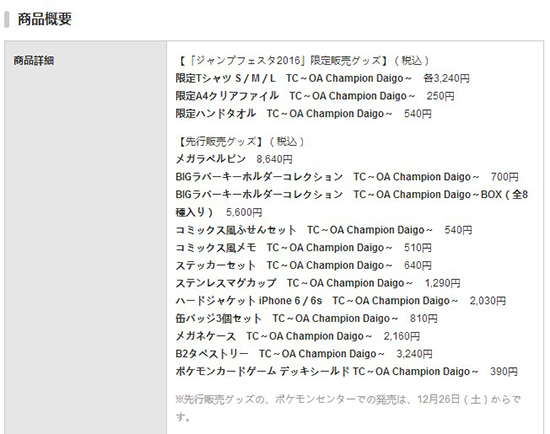This screenshot has width=550, height=434.
Task: Select the メガネケース 2,160円 entry
Action: tap(297, 336)
